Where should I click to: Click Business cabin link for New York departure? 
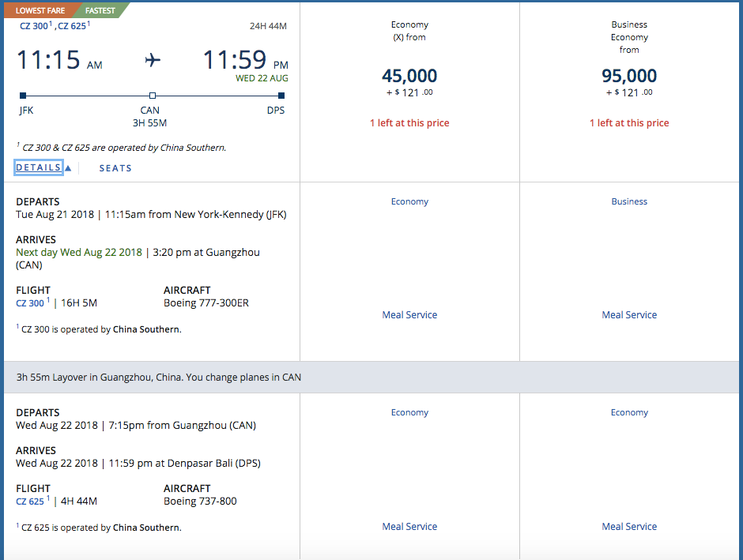(x=629, y=201)
